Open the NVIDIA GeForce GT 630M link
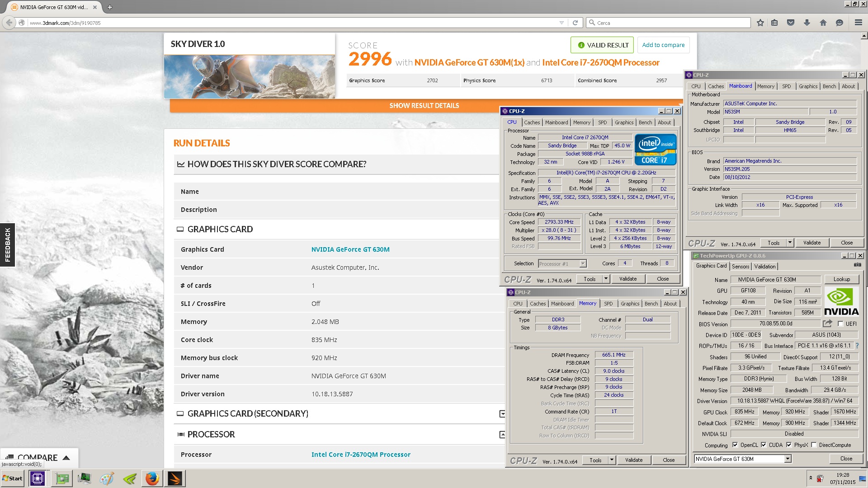The height and width of the screenshot is (488, 868). pos(350,249)
